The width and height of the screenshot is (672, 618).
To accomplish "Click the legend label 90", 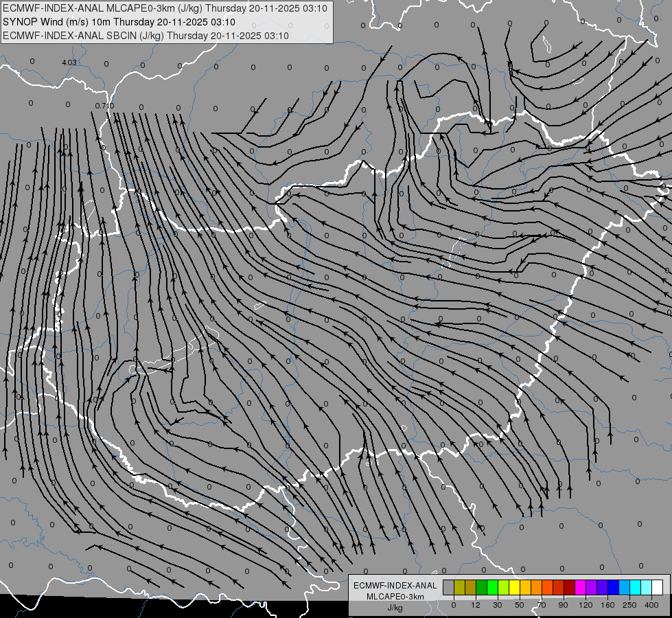I will pos(563,605).
